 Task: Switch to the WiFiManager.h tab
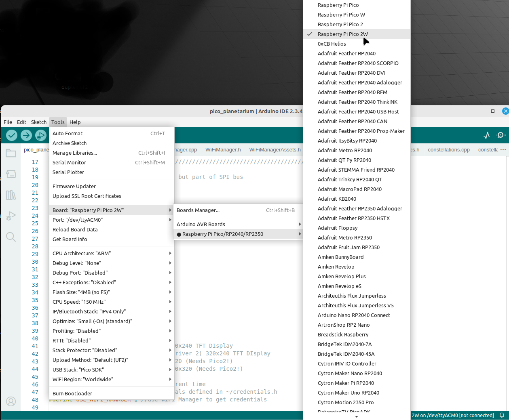click(223, 149)
